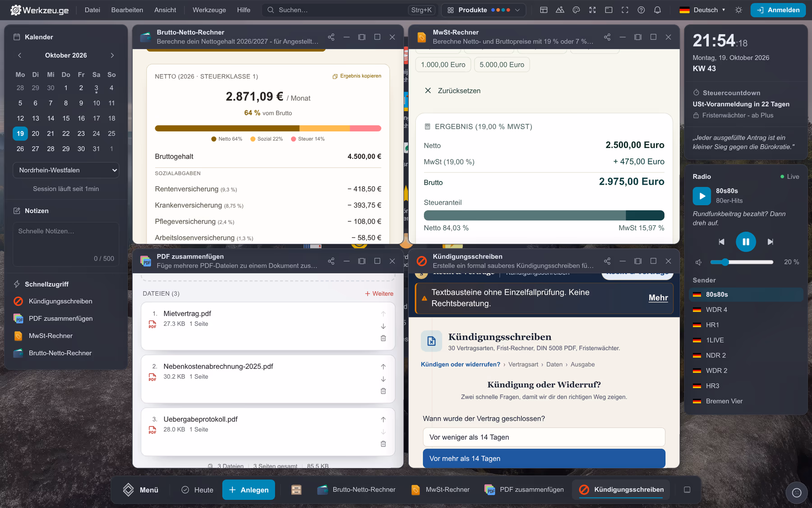Image resolution: width=812 pixels, height=508 pixels.
Task: Expand the Produkte dropdown
Action: (484, 10)
